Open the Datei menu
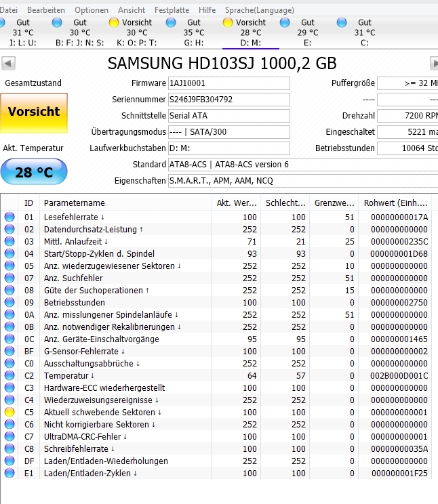Viewport: 438px width, 504px height. click(x=8, y=10)
